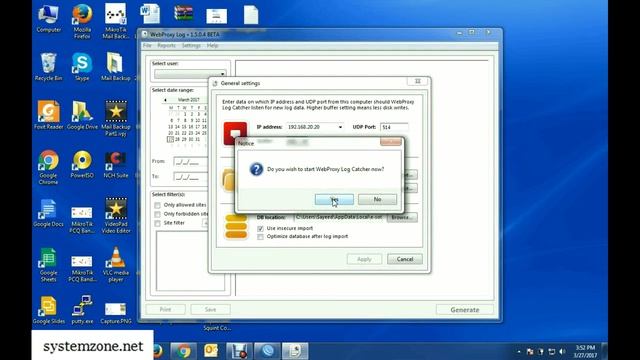Image resolution: width=640 pixels, height=360 pixels.
Task: Open the Computer desktop icon
Action: coord(48,19)
